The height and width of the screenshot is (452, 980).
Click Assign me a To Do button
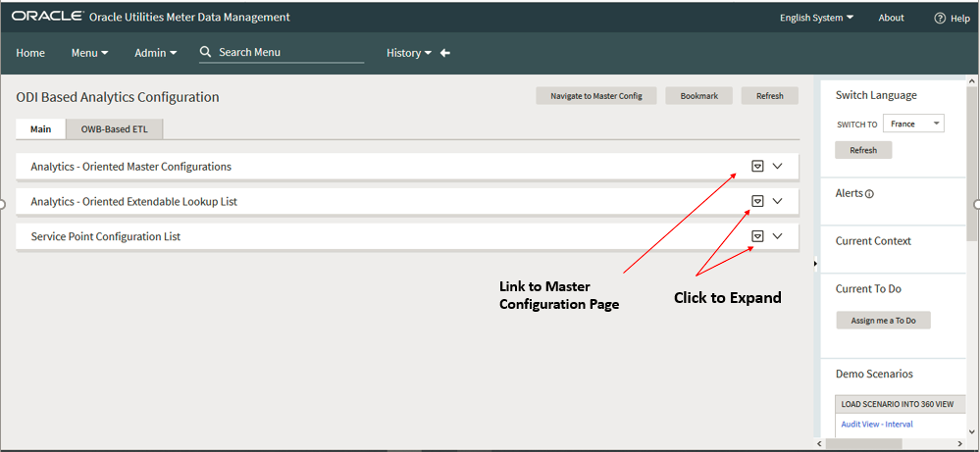pos(883,321)
